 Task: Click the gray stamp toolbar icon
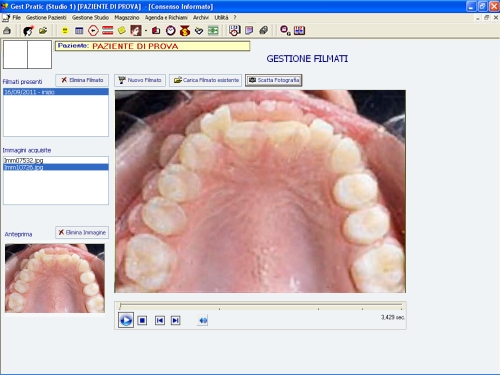coord(264,31)
